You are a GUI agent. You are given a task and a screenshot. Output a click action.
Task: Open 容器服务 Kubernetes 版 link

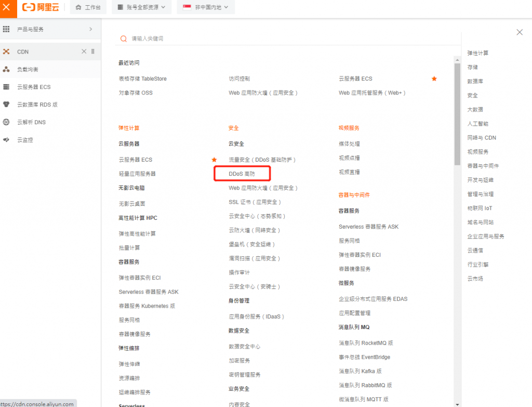pyautogui.click(x=147, y=306)
